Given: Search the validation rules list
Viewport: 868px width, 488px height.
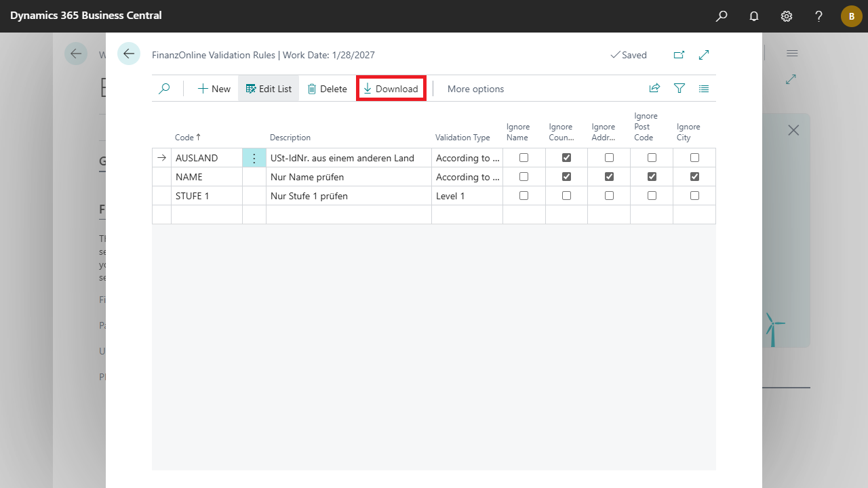Looking at the screenshot, I should coord(164,89).
